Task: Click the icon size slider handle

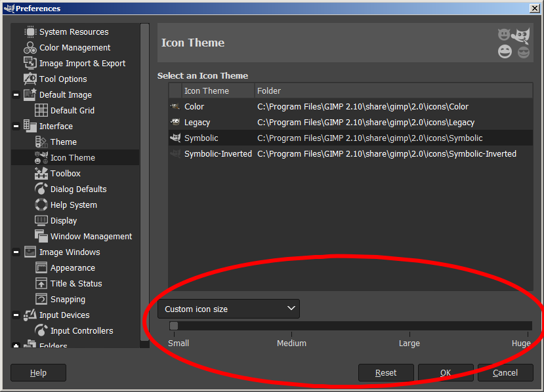Action: click(x=174, y=326)
